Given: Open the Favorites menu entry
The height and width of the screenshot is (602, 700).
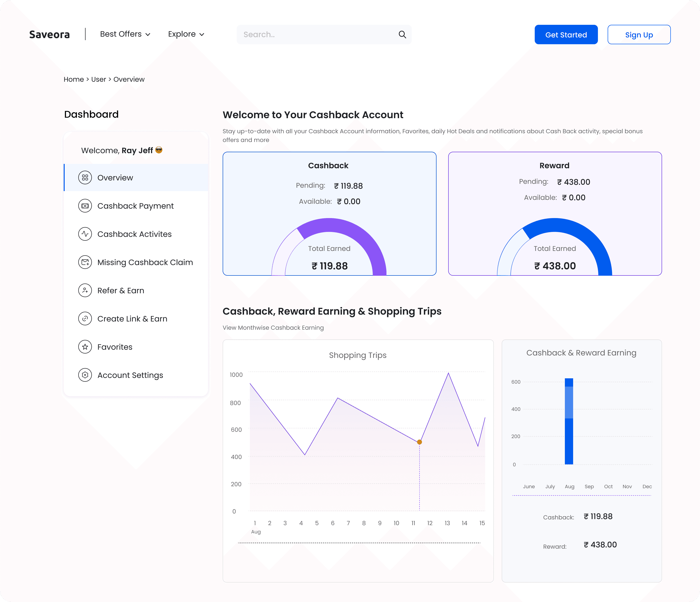Looking at the screenshot, I should (114, 347).
